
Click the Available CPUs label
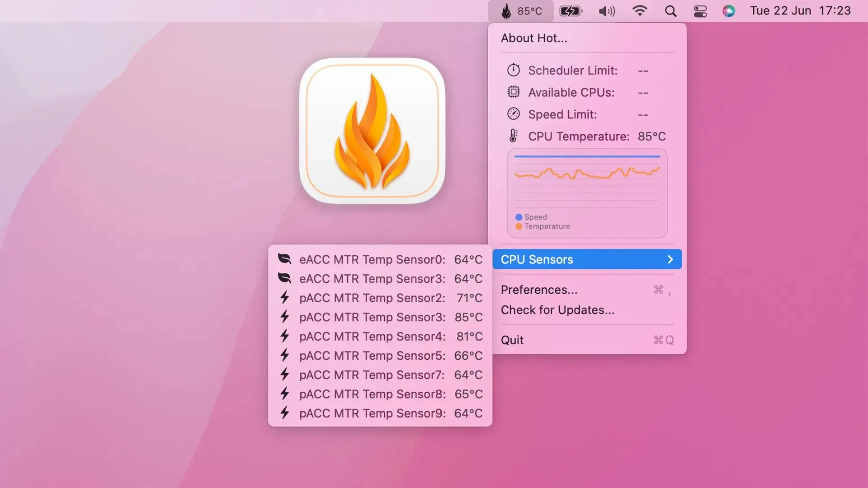click(571, 93)
